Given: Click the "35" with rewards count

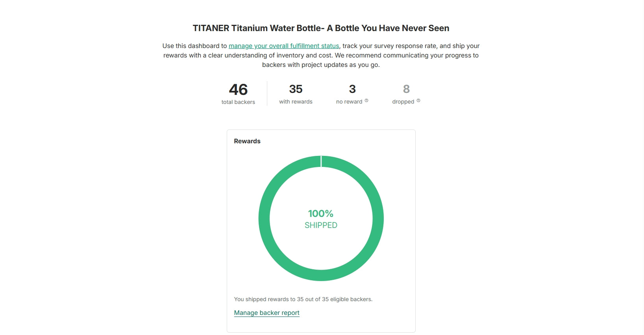Looking at the screenshot, I should [x=296, y=89].
